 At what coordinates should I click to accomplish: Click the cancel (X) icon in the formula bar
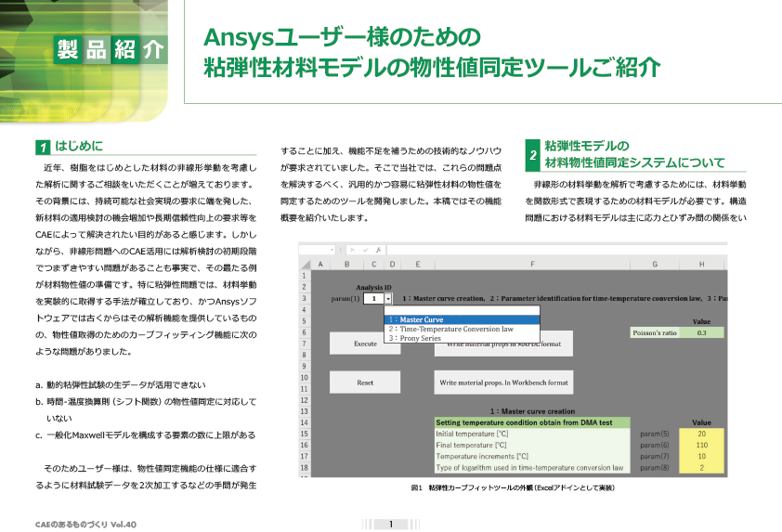coord(352,250)
